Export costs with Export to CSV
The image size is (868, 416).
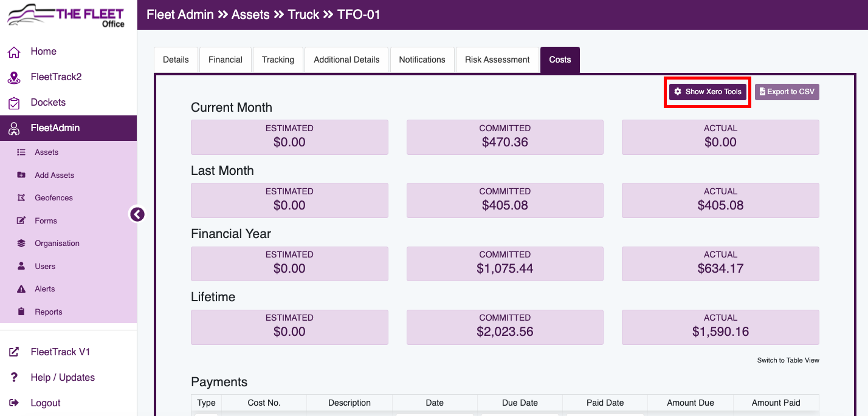click(x=787, y=92)
